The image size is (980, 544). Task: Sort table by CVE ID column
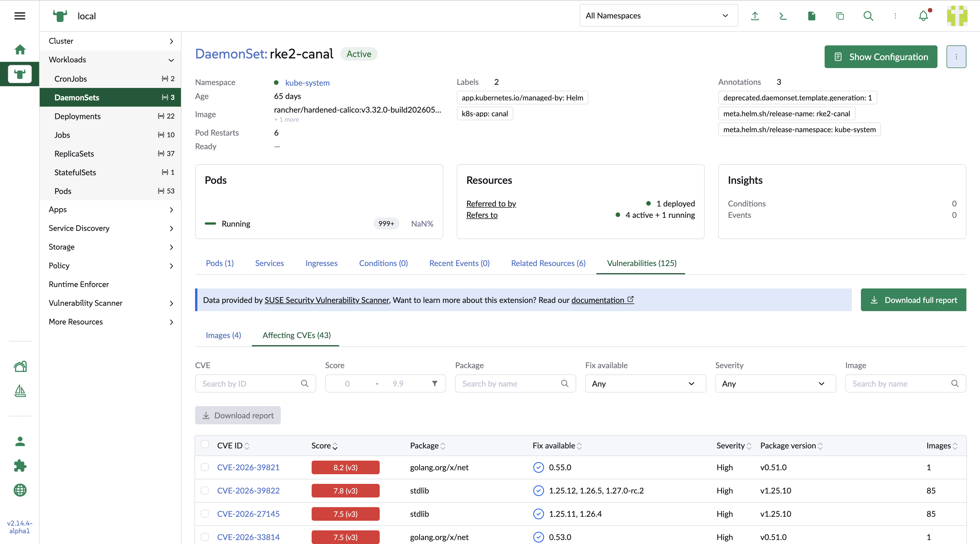click(x=233, y=446)
